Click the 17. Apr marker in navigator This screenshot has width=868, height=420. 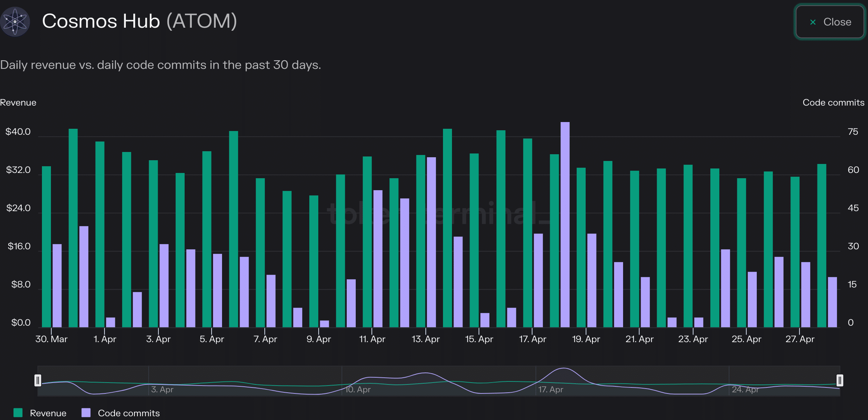pos(550,389)
